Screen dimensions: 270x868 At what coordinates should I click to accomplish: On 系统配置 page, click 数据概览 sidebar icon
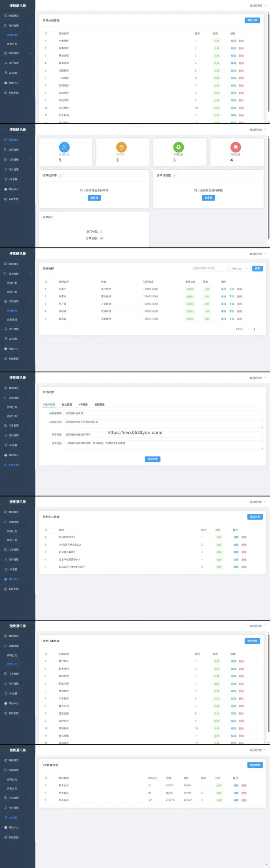pos(6,388)
